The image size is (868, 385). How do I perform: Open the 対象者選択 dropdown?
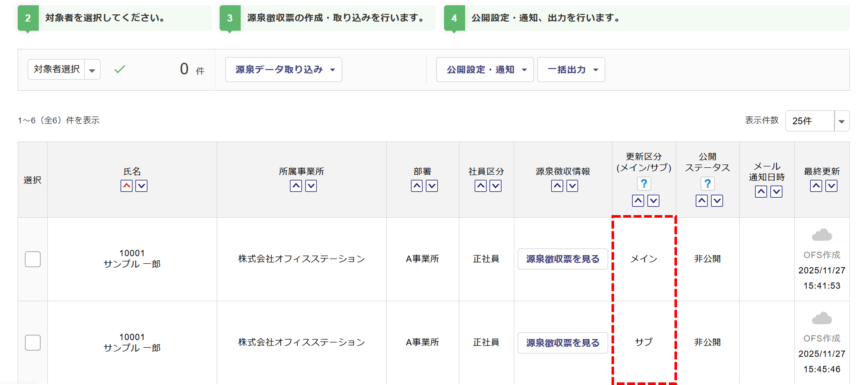92,70
